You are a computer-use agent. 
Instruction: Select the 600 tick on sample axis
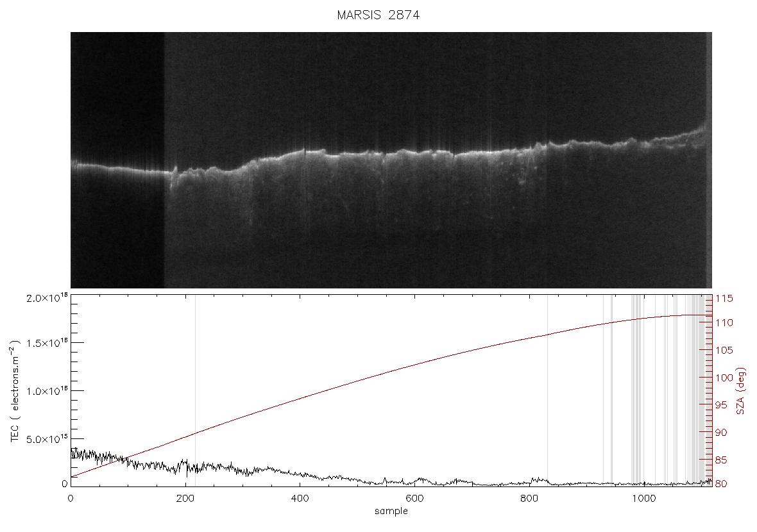coord(414,498)
